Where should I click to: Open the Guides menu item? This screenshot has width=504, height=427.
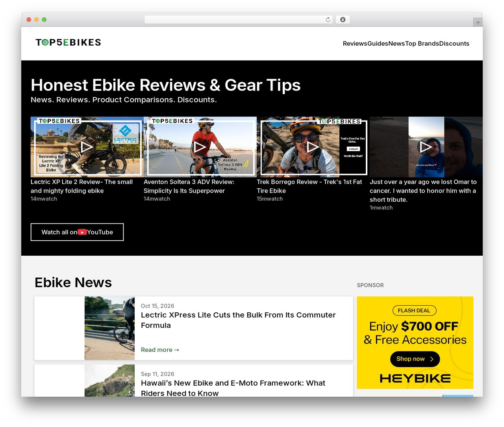378,44
